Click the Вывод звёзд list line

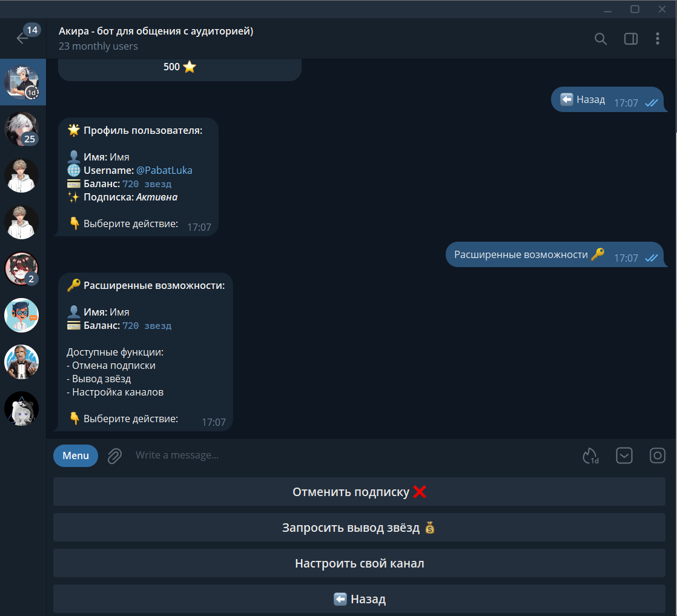[99, 379]
